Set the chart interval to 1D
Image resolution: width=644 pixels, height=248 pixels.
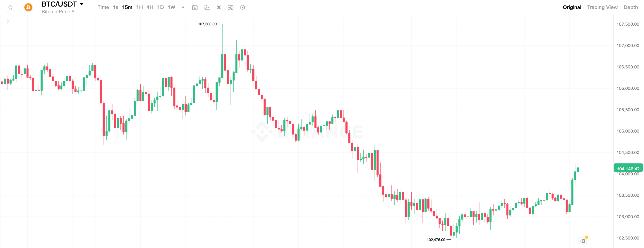pos(161,7)
